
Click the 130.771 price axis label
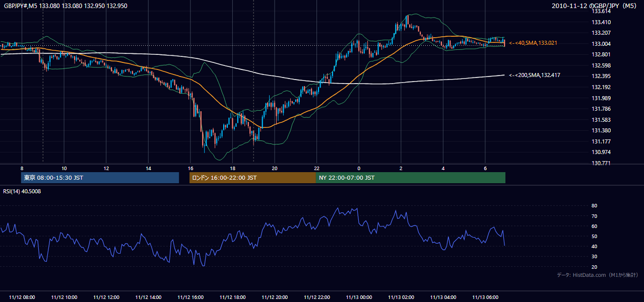601,163
